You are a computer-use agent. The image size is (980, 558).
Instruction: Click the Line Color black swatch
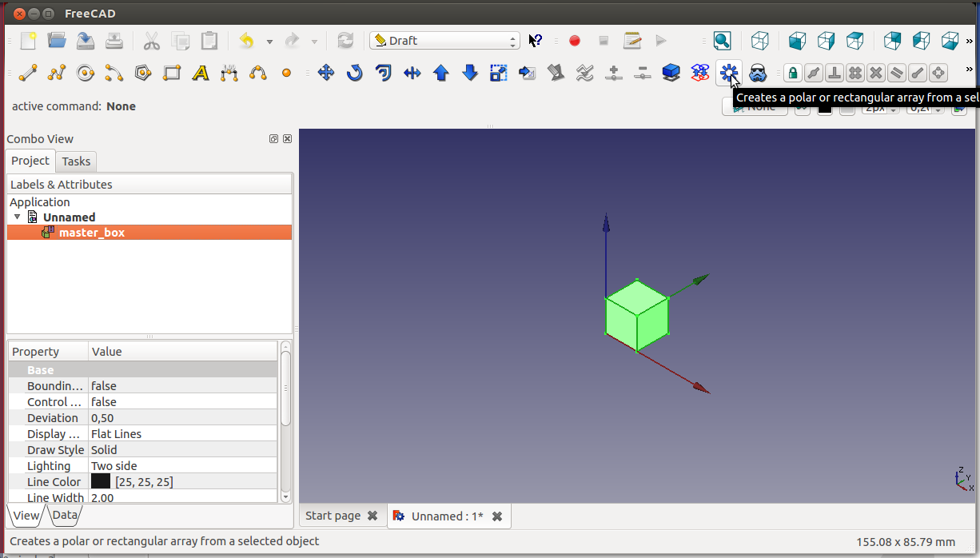pyautogui.click(x=101, y=482)
